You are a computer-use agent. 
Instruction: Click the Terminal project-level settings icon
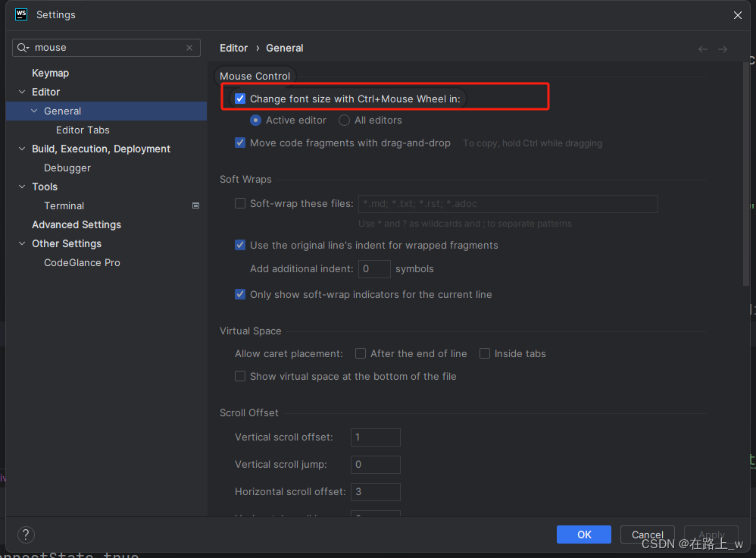(195, 205)
